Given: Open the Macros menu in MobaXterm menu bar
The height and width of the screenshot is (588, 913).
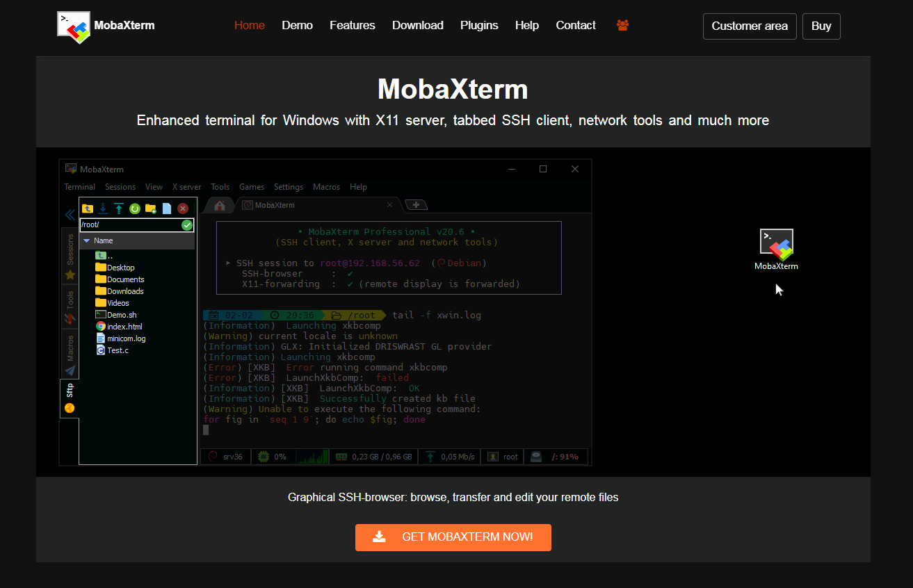Looking at the screenshot, I should (x=327, y=187).
